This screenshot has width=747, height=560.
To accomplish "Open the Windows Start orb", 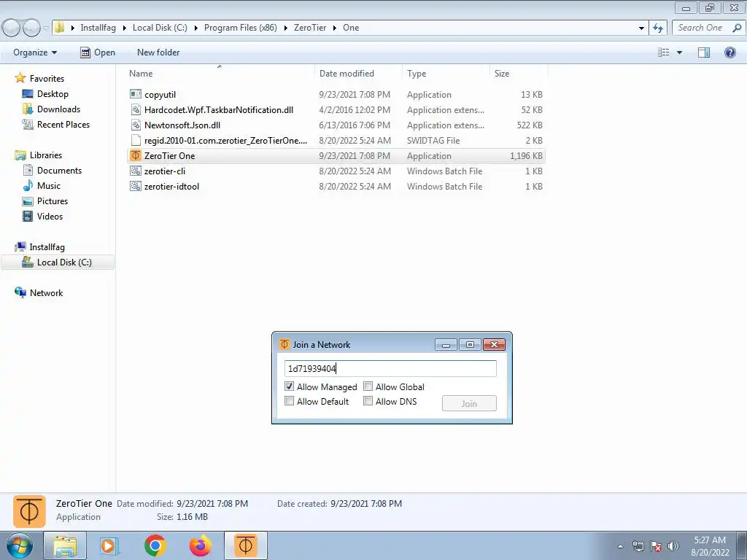I will coord(20,546).
